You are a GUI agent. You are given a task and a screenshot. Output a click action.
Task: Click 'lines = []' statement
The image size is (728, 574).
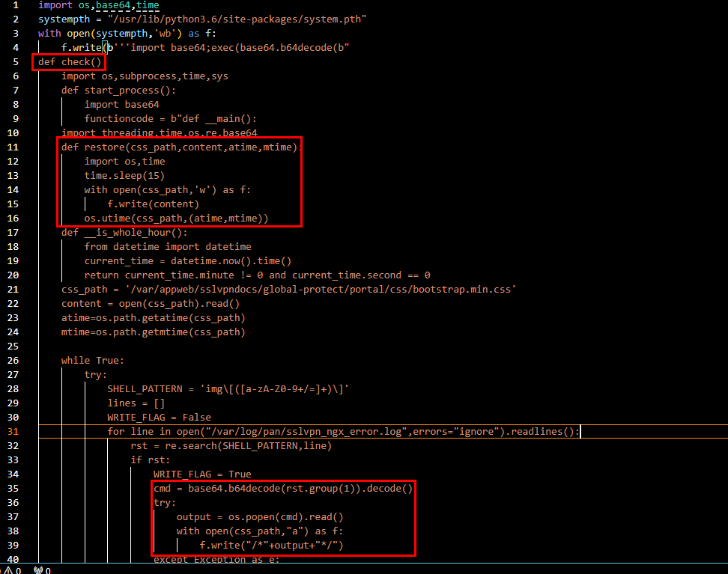pyautogui.click(x=136, y=403)
